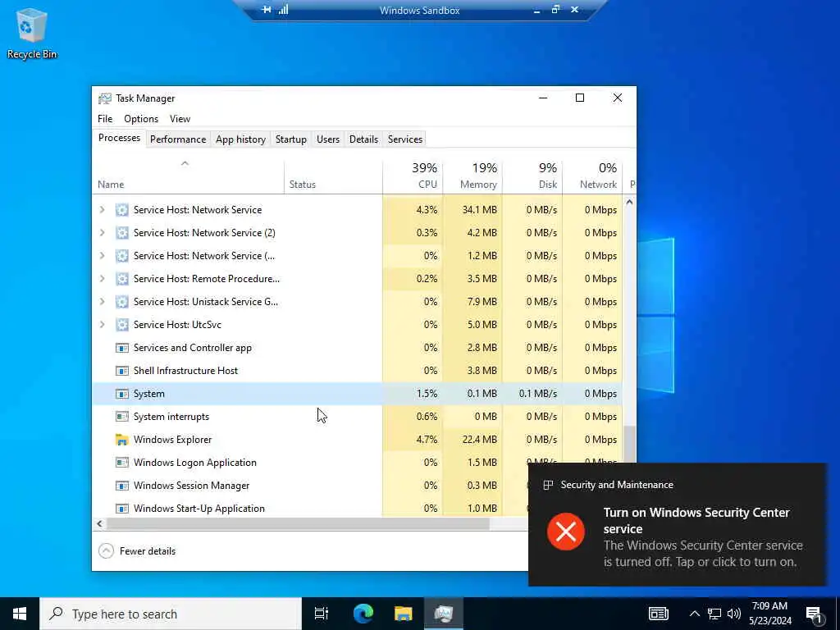Sort processes by the CPU column
Image resolution: width=840 pixels, height=630 pixels.
point(413,176)
